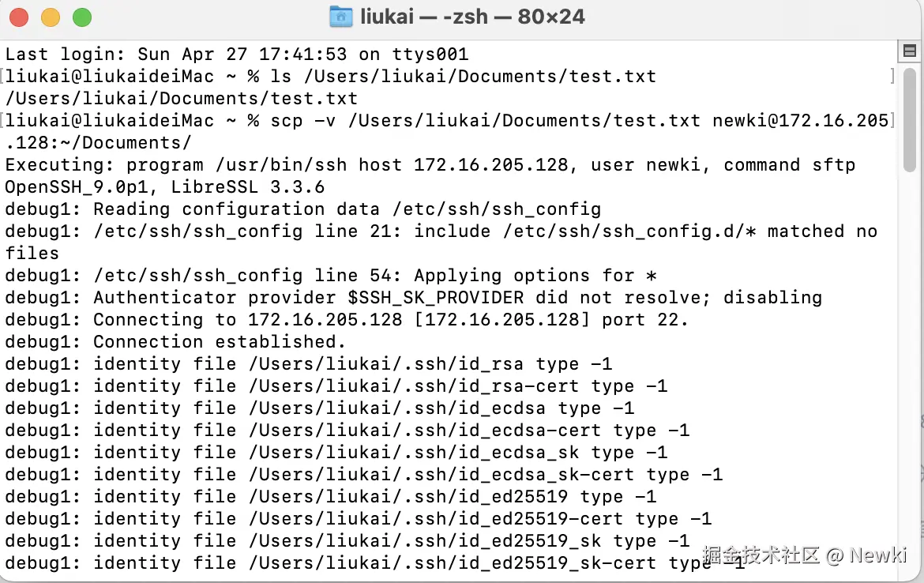Click the 'Connecting to 172.16.205.128' debug line
Image resolution: width=924 pixels, height=583 pixels.
[x=347, y=319]
